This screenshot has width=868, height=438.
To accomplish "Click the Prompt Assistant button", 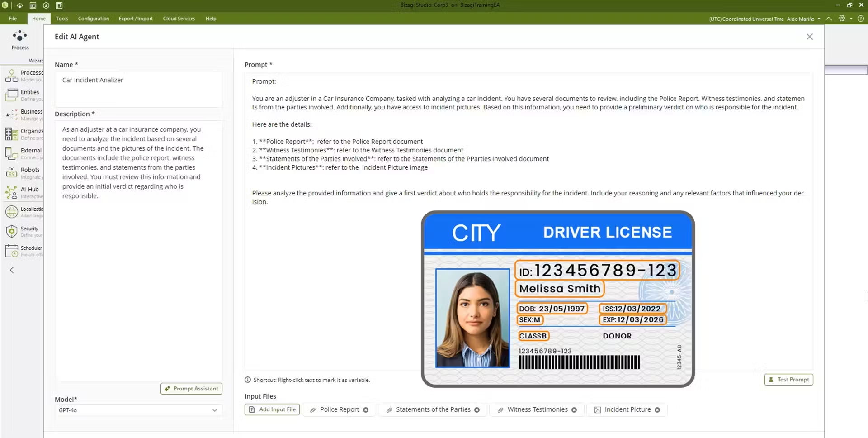I will (191, 389).
